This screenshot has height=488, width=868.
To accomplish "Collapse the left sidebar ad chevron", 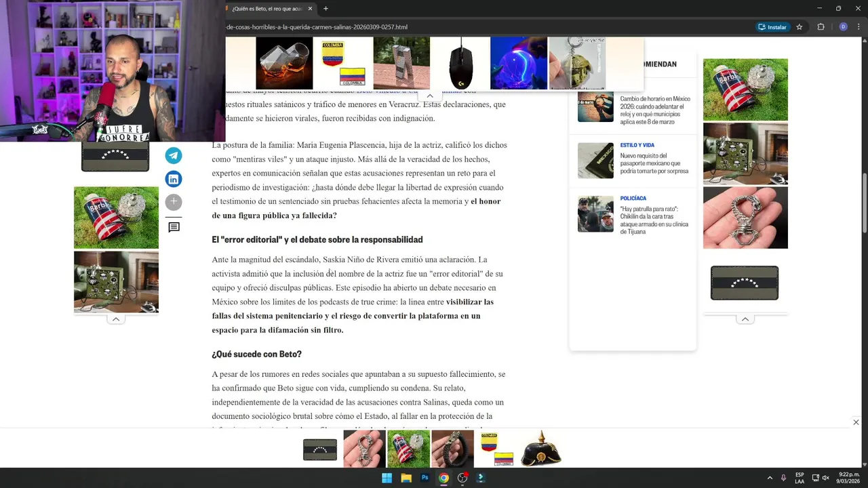I will (116, 319).
